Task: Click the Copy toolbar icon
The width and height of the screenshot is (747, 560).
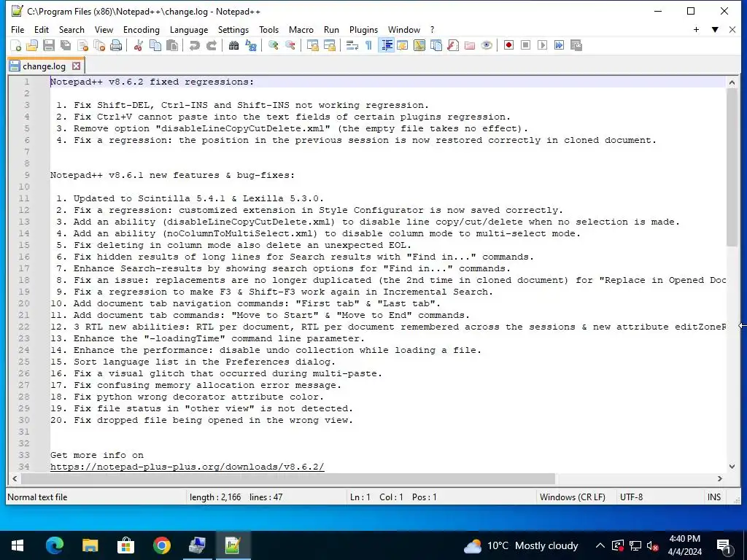Action: point(155,45)
